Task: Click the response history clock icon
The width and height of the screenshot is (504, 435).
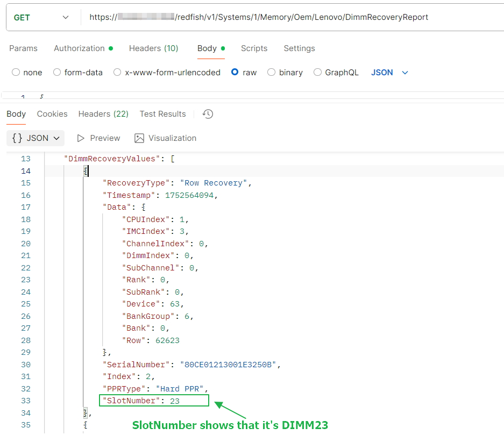Action: tap(208, 114)
